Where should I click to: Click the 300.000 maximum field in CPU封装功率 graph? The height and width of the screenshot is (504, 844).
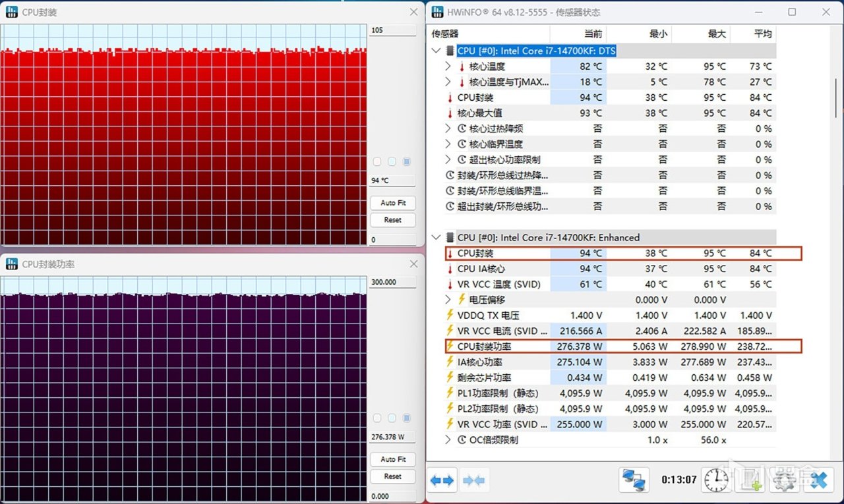pyautogui.click(x=392, y=282)
